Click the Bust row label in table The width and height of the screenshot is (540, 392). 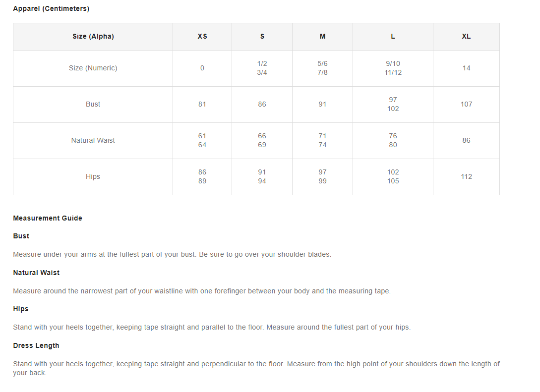(93, 104)
